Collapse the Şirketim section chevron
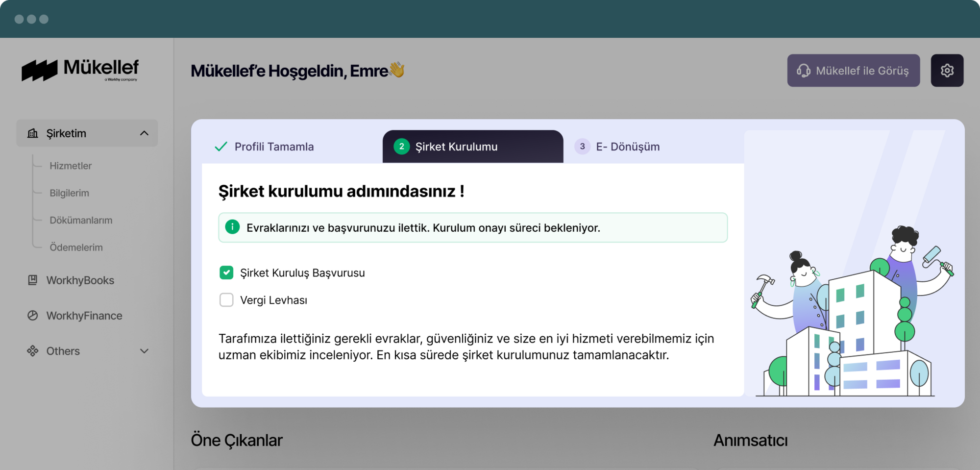 point(144,133)
